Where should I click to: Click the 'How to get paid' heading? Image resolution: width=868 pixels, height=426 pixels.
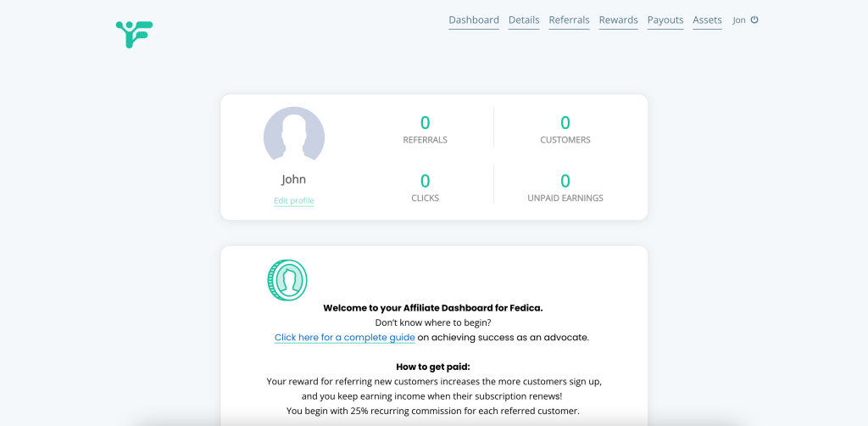point(433,367)
